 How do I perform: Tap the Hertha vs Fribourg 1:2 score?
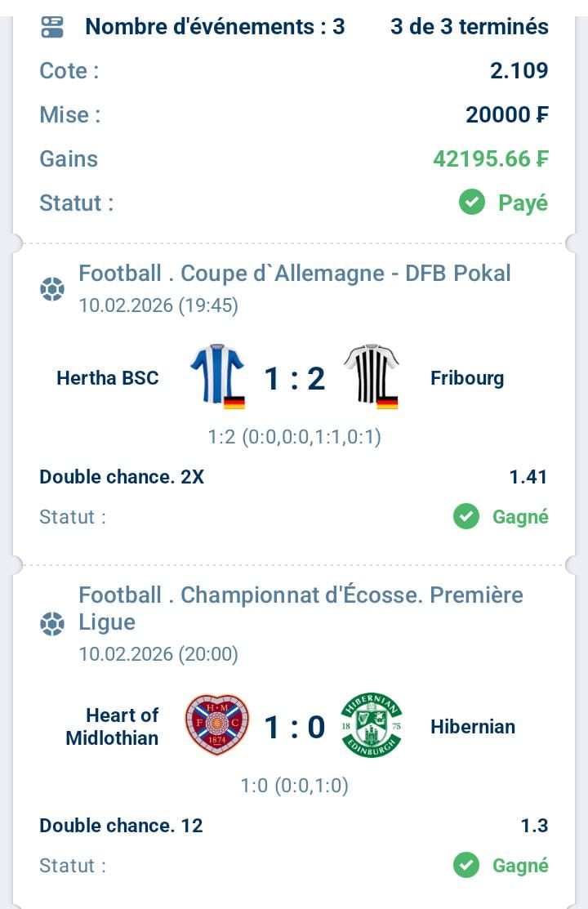tap(294, 378)
